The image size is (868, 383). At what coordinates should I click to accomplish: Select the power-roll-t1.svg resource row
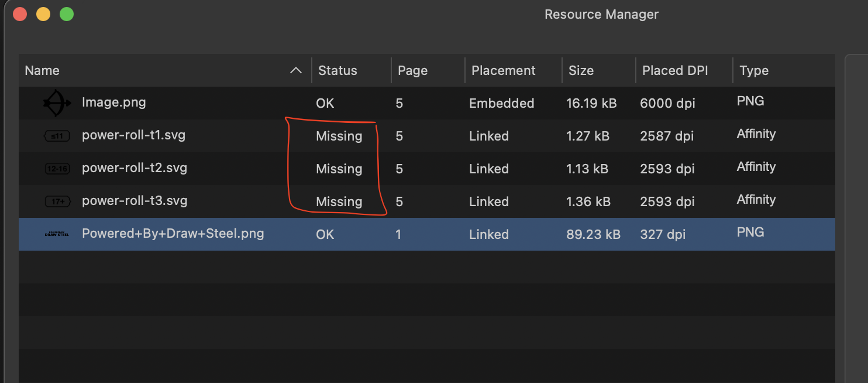(x=134, y=136)
